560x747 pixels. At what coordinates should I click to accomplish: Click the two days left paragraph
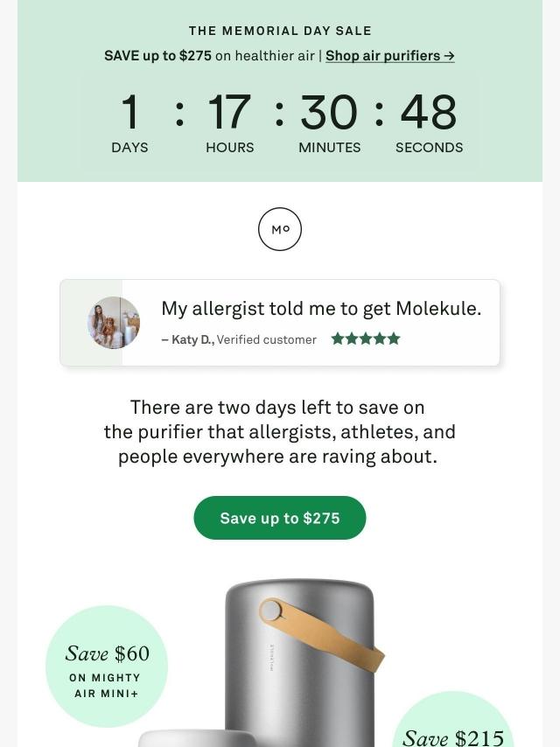280,432
